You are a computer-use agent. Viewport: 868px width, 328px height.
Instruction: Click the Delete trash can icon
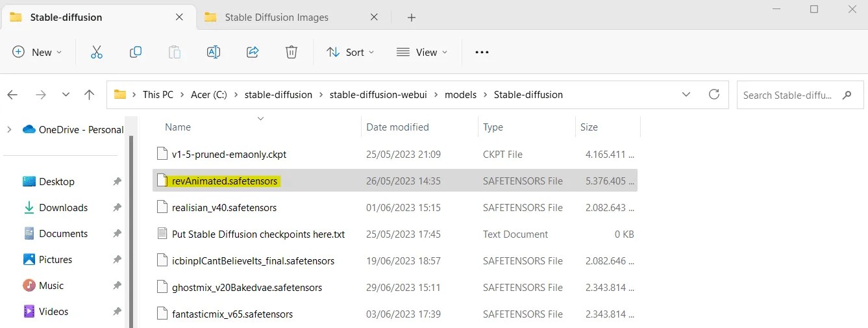[x=291, y=52]
